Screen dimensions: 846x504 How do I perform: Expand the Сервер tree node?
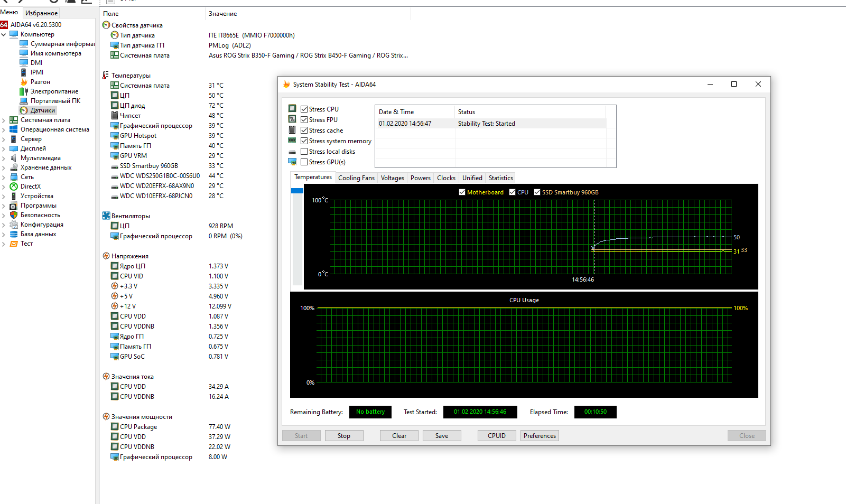point(4,139)
